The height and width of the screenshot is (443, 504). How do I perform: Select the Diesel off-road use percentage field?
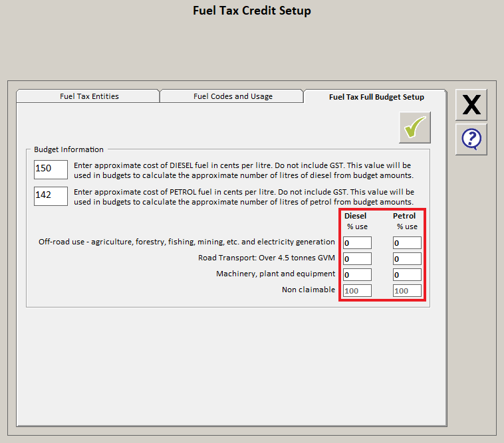pos(357,242)
